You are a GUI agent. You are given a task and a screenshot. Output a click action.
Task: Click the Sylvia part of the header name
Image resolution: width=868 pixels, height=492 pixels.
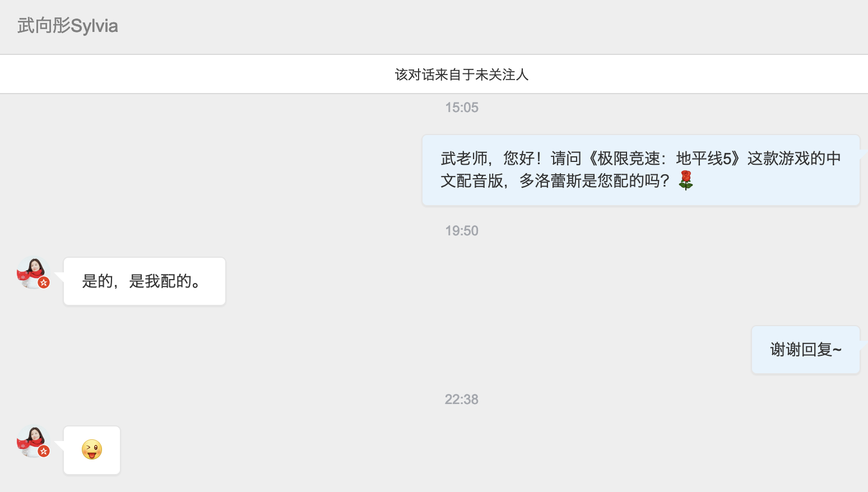tap(94, 26)
